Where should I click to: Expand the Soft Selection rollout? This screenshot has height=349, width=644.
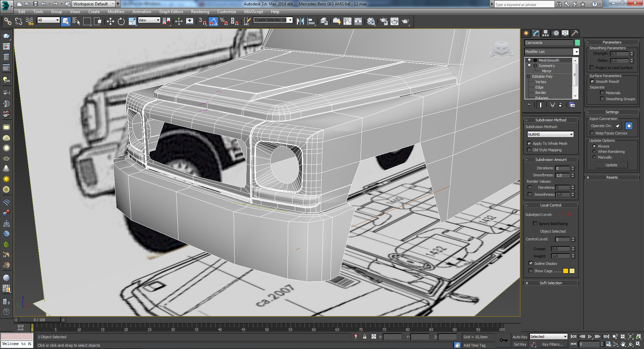point(550,283)
